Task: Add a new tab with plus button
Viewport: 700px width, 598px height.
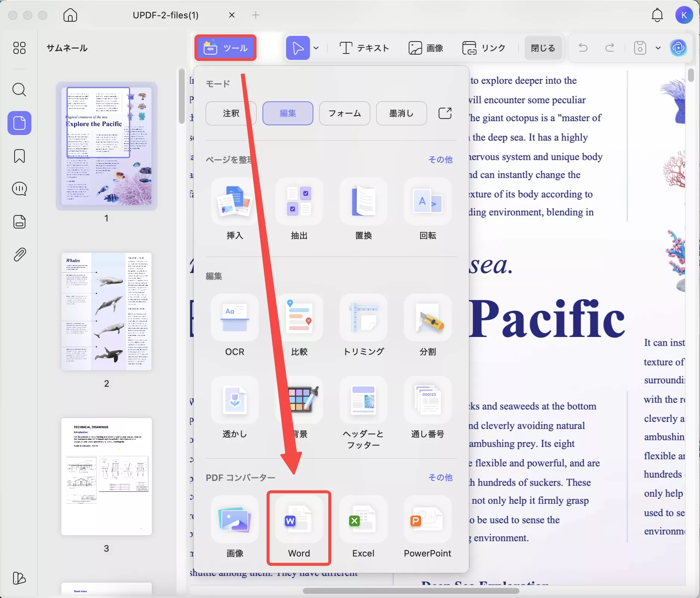Action: point(256,15)
